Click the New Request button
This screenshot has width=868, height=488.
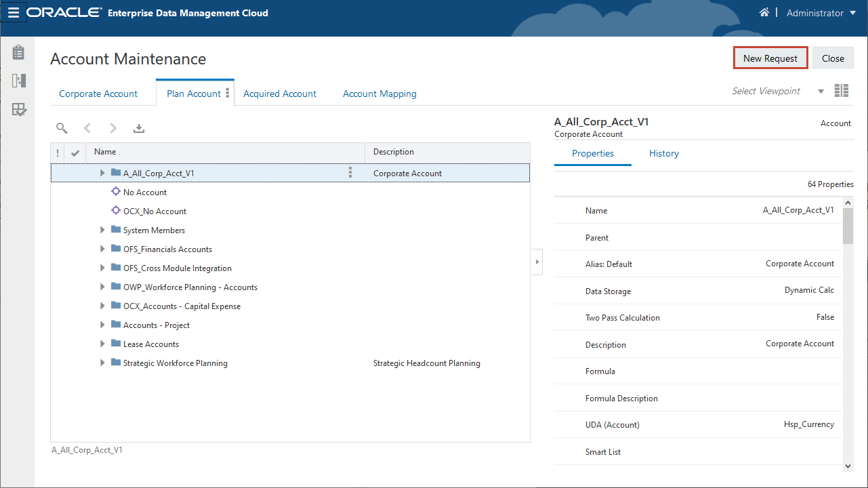point(770,58)
